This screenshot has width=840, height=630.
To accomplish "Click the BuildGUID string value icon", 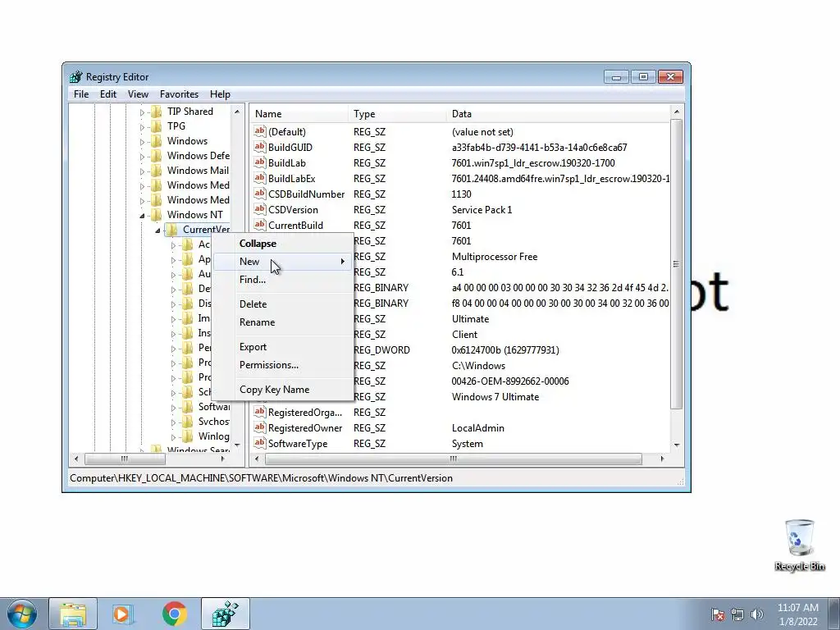I will tap(260, 147).
